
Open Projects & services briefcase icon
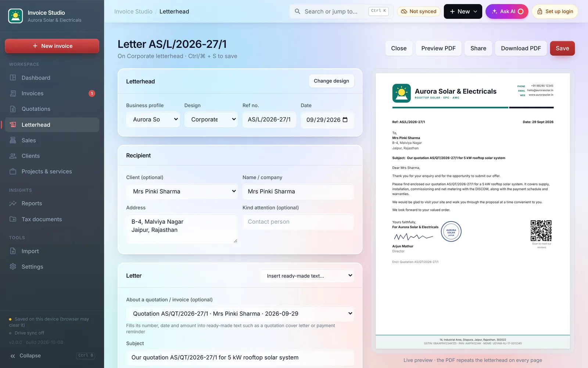[13, 171]
